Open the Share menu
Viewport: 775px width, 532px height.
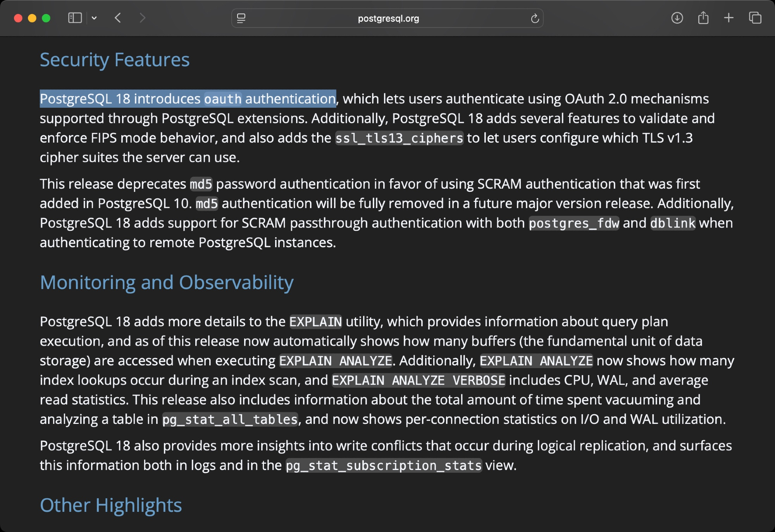tap(703, 18)
